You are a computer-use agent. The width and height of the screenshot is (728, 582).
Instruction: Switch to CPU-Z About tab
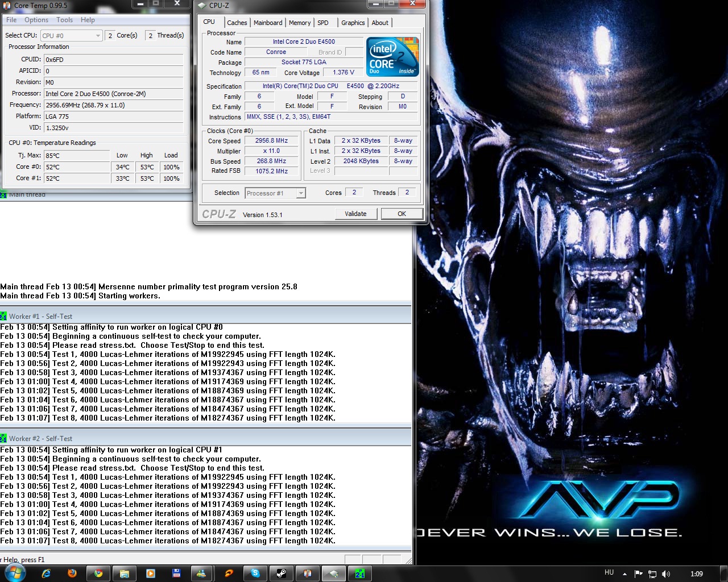coord(380,23)
